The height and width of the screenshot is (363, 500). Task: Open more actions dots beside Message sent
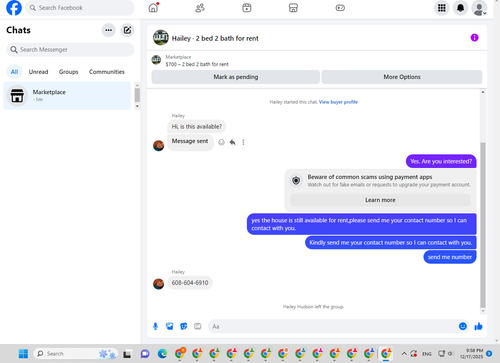[x=243, y=142]
